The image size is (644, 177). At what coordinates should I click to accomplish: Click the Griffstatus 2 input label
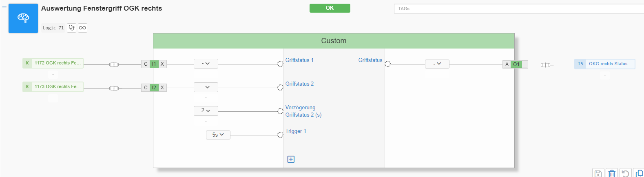pos(299,84)
